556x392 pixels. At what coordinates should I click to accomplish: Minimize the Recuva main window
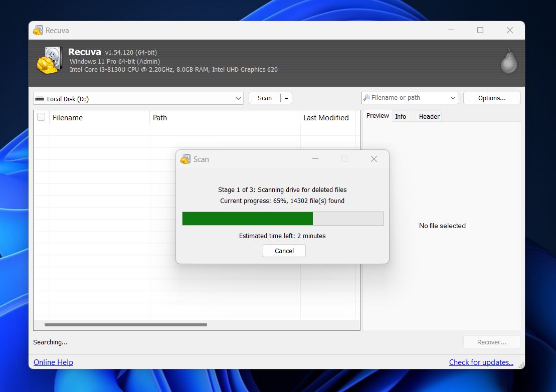451,30
